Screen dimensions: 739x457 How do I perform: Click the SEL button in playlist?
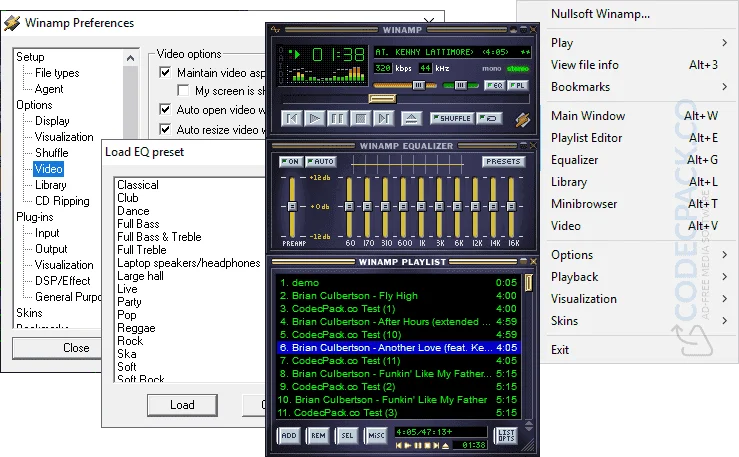(x=347, y=436)
